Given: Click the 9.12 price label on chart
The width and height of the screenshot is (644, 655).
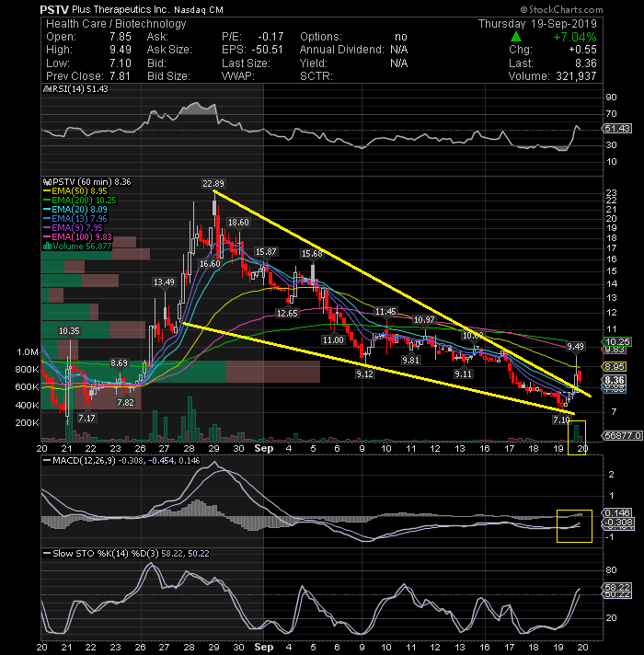Looking at the screenshot, I should [364, 373].
